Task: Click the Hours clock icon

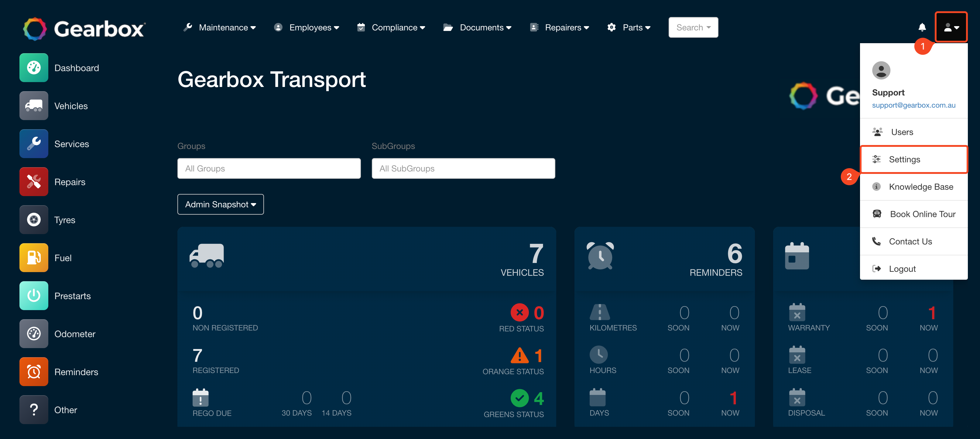Action: pos(598,355)
